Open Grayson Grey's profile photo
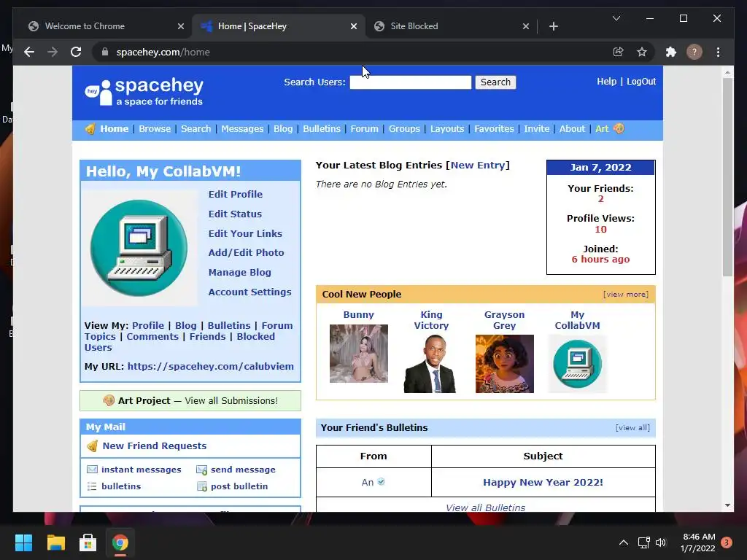This screenshot has height=560, width=747. [x=505, y=364]
